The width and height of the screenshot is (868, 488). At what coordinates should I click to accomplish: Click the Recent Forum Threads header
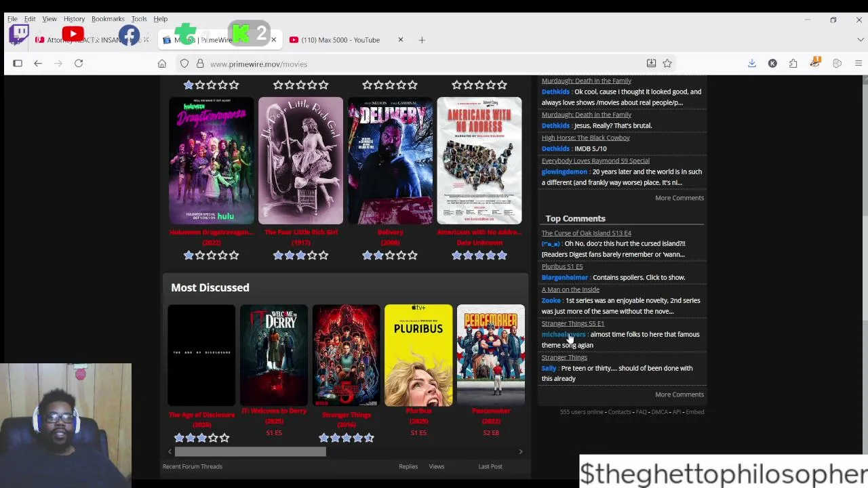pyautogui.click(x=193, y=466)
